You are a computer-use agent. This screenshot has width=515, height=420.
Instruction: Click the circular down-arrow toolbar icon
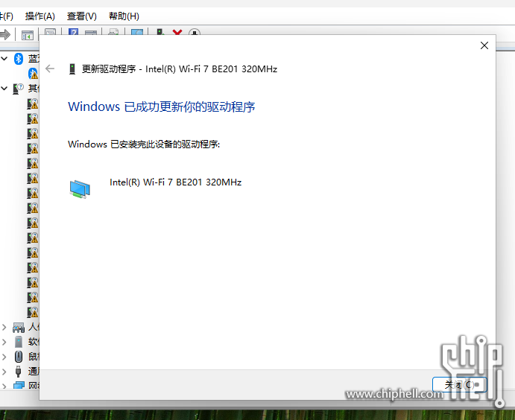pos(195,33)
